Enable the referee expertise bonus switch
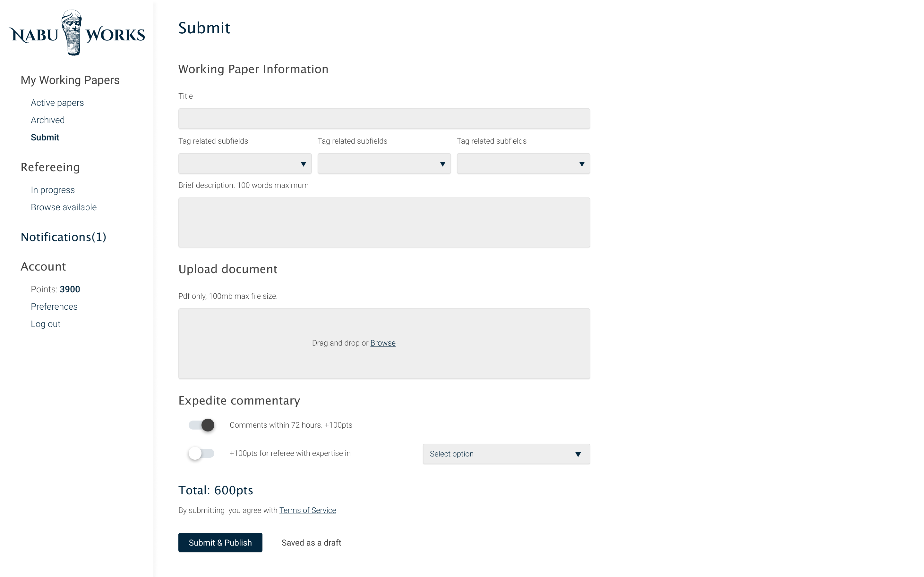 201,453
